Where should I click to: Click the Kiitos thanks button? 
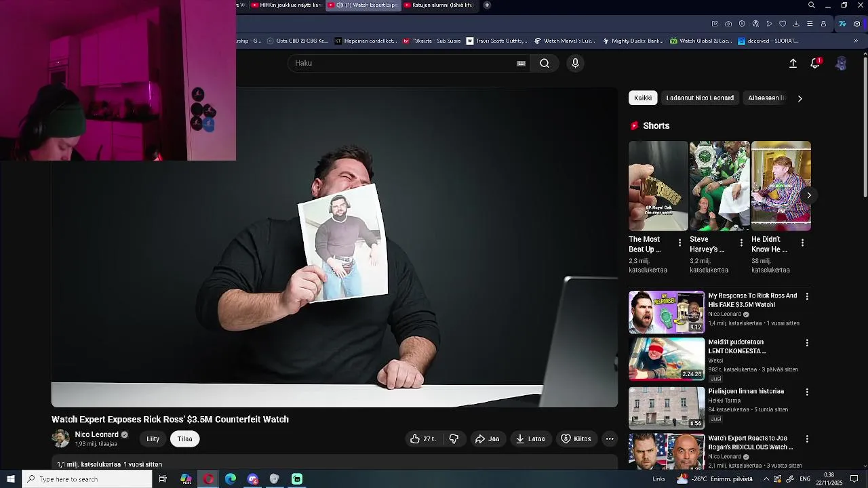[576, 439]
